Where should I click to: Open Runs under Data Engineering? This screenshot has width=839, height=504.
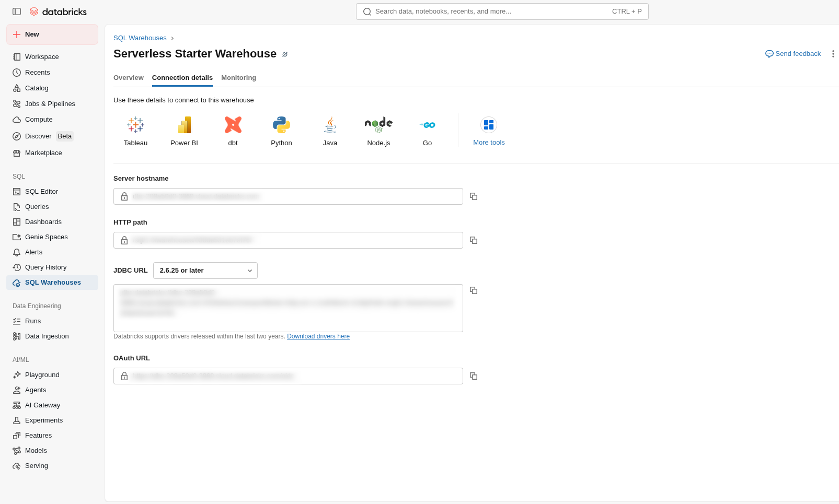click(x=52, y=321)
